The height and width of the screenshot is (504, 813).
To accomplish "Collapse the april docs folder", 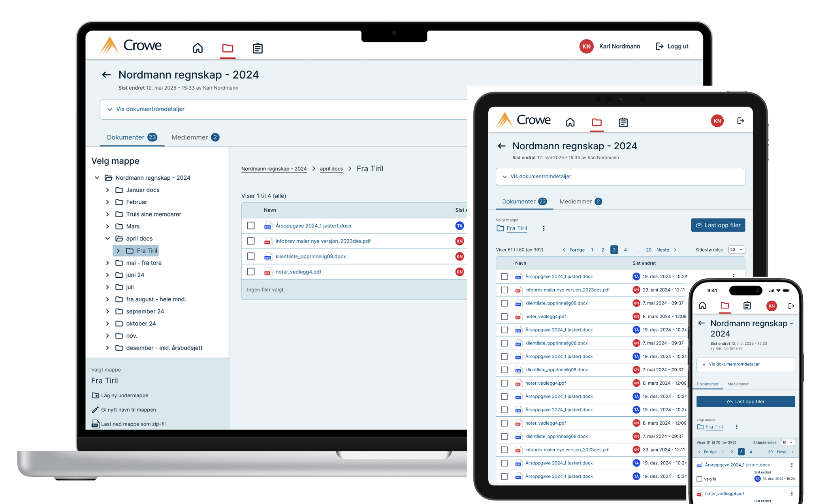I will tap(107, 239).
